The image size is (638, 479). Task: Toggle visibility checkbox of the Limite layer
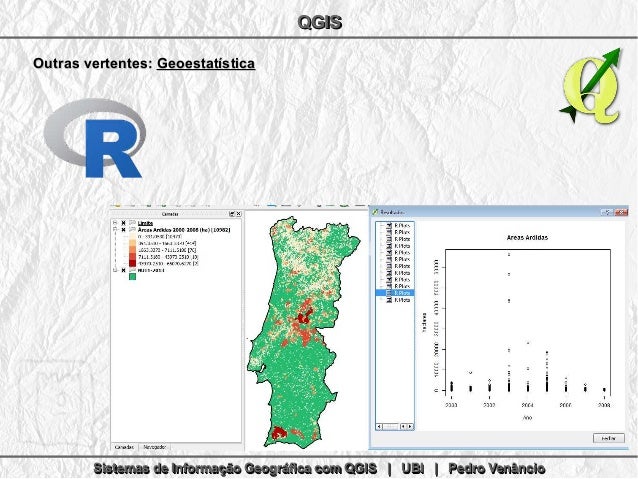[x=123, y=223]
